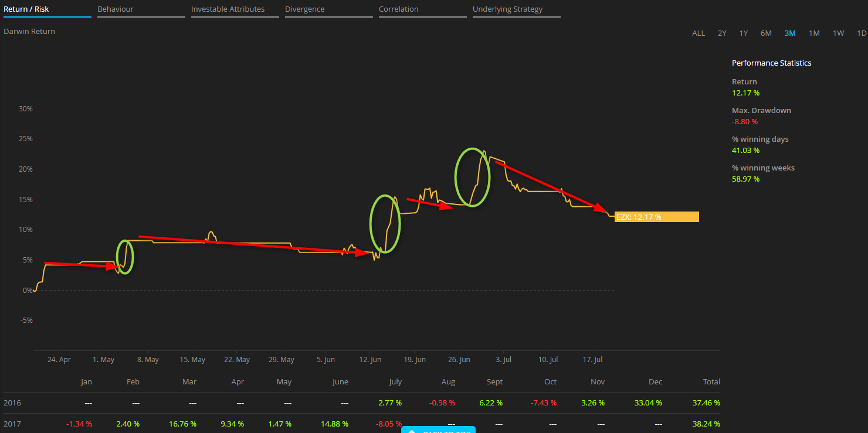Click the Performance Statistics heading
This screenshot has height=433, width=868.
(x=772, y=63)
